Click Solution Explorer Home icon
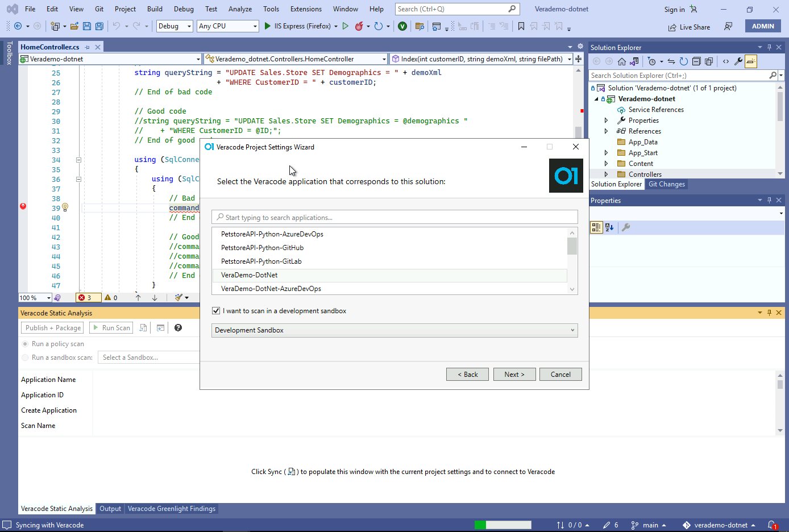 622,61
